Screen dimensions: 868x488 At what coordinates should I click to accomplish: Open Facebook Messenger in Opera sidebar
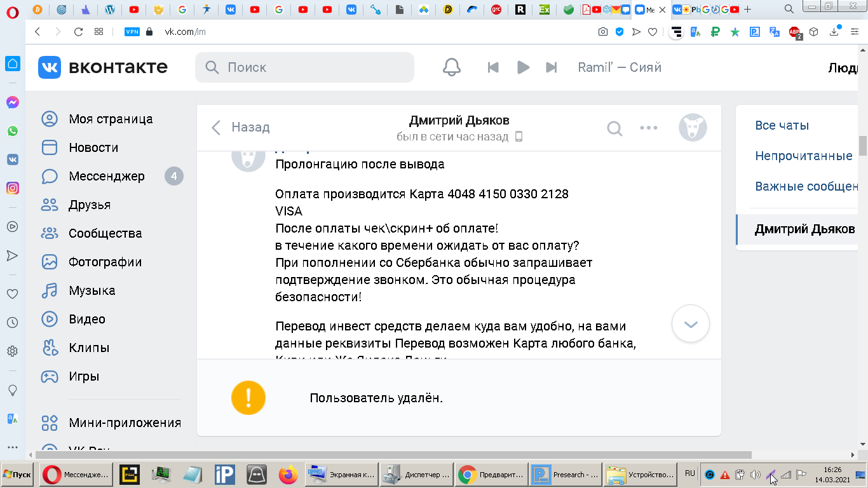[x=12, y=102]
